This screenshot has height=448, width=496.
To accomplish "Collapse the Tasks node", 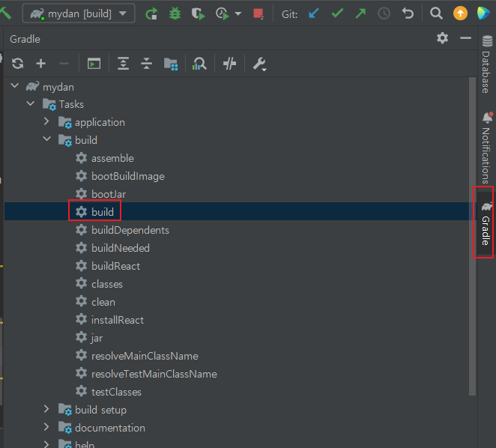I will [31, 103].
